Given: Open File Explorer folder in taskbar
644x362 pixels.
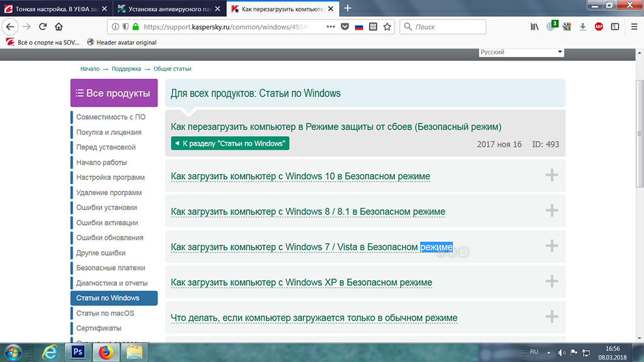Looking at the screenshot, I should 134,352.
